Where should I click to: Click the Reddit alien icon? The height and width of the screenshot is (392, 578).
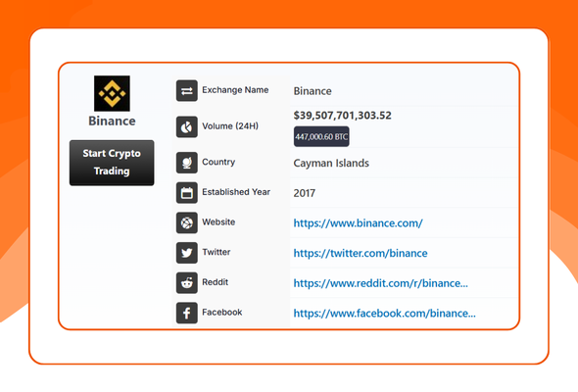[x=186, y=283]
